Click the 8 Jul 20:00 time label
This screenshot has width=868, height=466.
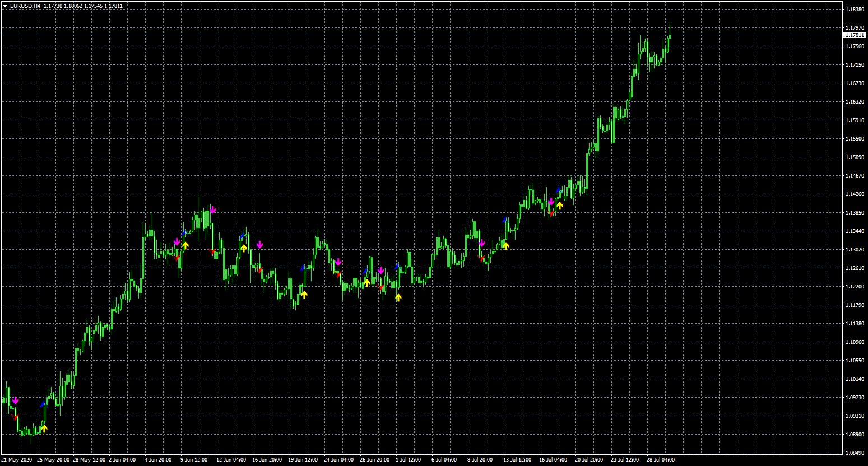coord(480,460)
